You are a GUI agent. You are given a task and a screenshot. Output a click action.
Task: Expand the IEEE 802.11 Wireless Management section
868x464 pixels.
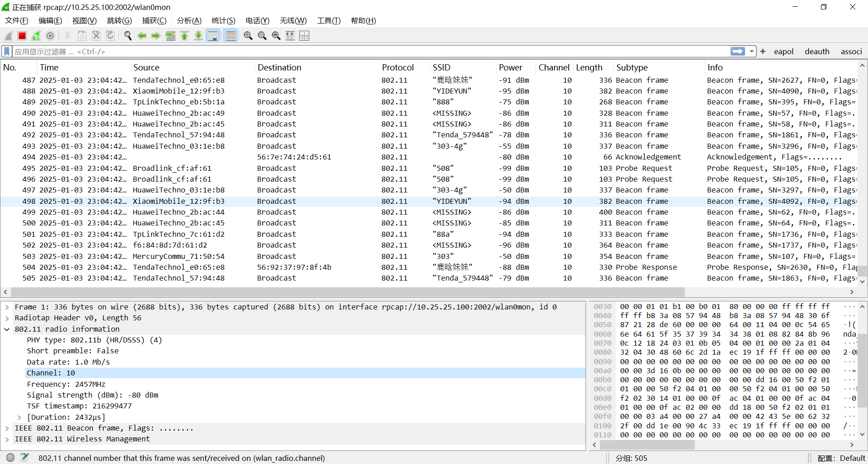[6, 439]
